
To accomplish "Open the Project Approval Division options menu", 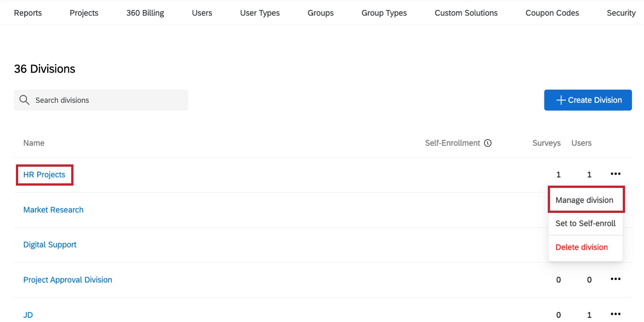I will pyautogui.click(x=616, y=279).
